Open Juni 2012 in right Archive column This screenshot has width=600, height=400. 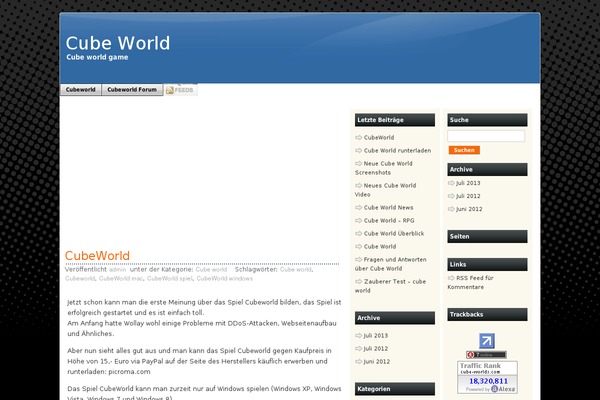(469, 209)
